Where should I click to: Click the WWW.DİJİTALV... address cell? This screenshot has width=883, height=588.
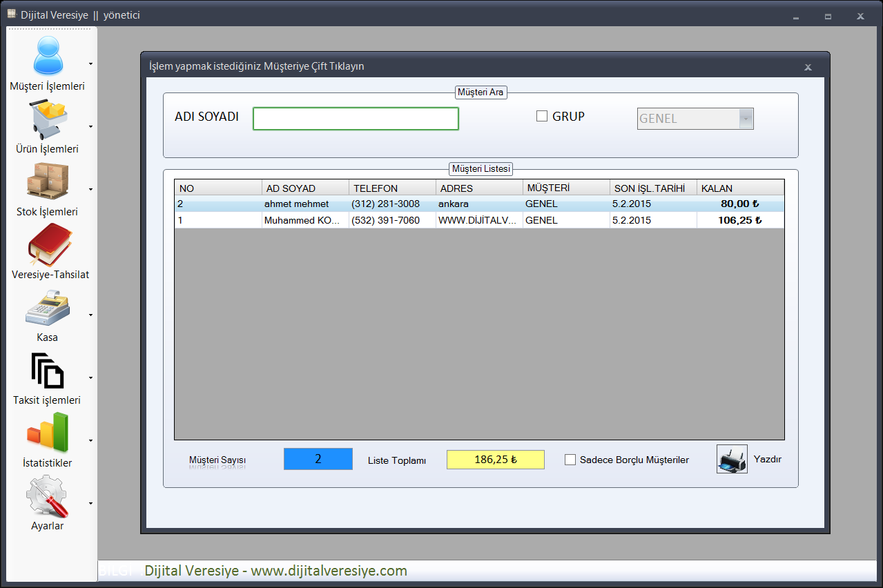coord(480,220)
